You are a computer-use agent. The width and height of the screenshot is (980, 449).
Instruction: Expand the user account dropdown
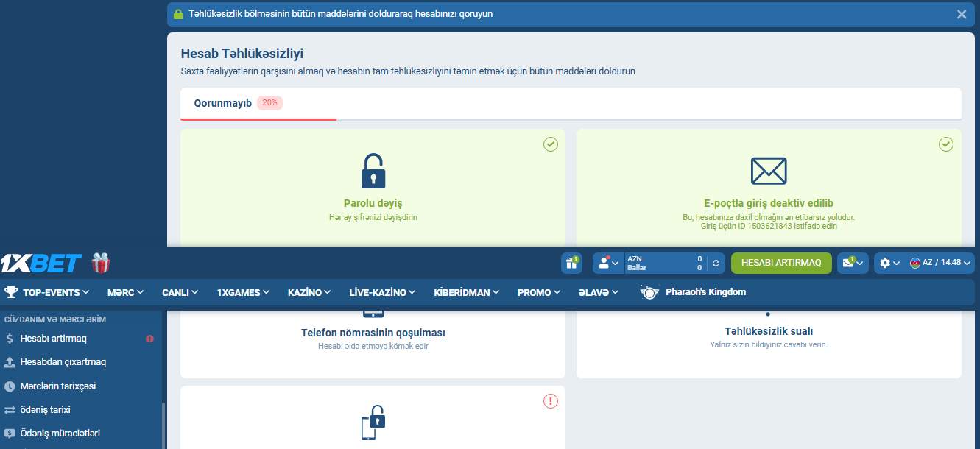[608, 263]
